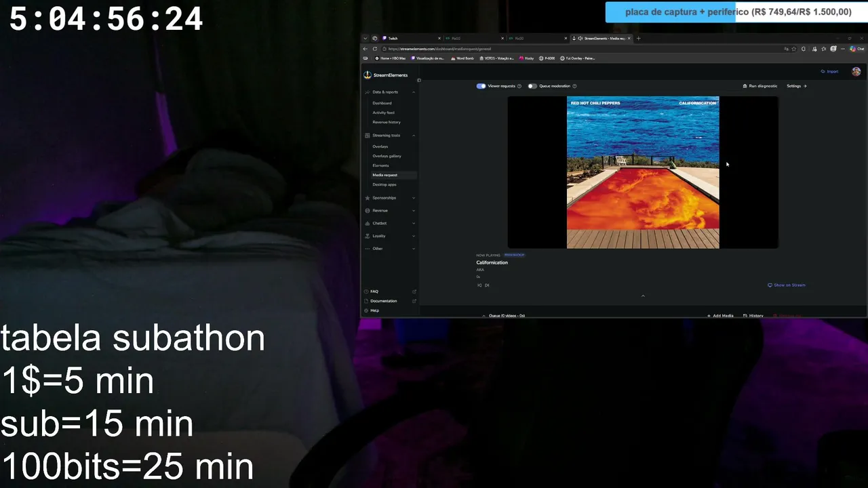
Task: Collapse the sidebar using the panel icon
Action: (x=419, y=80)
